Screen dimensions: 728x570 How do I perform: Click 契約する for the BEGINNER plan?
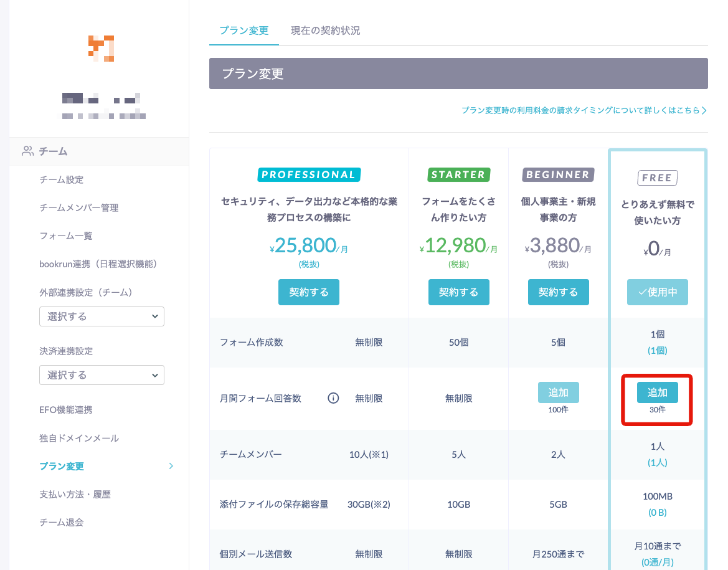pyautogui.click(x=558, y=292)
